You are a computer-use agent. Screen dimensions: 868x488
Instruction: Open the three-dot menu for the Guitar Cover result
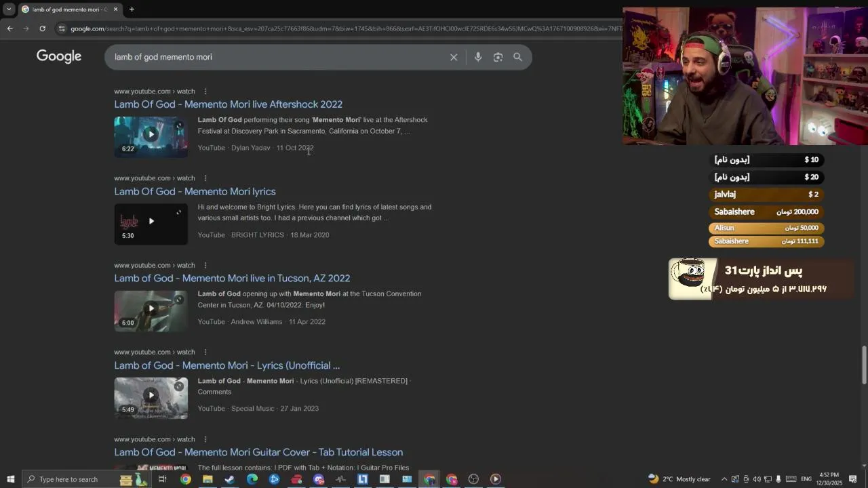[205, 439]
